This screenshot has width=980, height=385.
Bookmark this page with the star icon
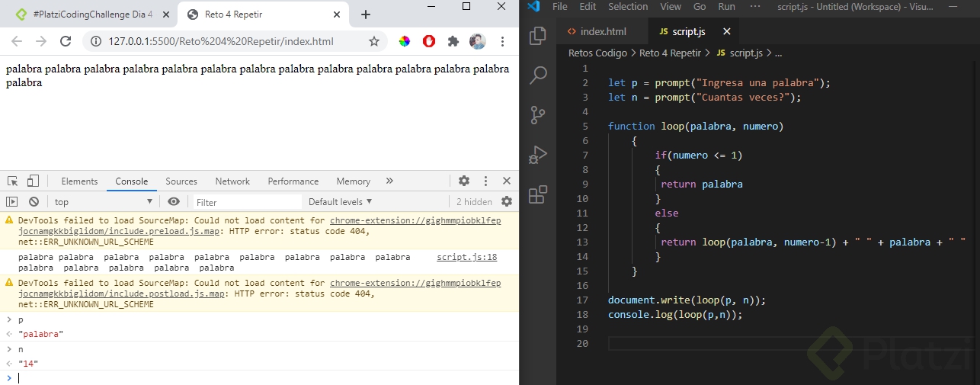click(374, 41)
